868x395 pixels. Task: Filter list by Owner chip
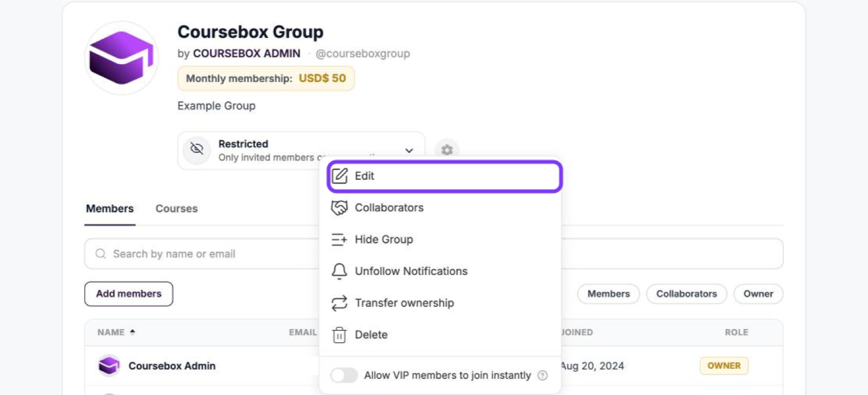(758, 294)
